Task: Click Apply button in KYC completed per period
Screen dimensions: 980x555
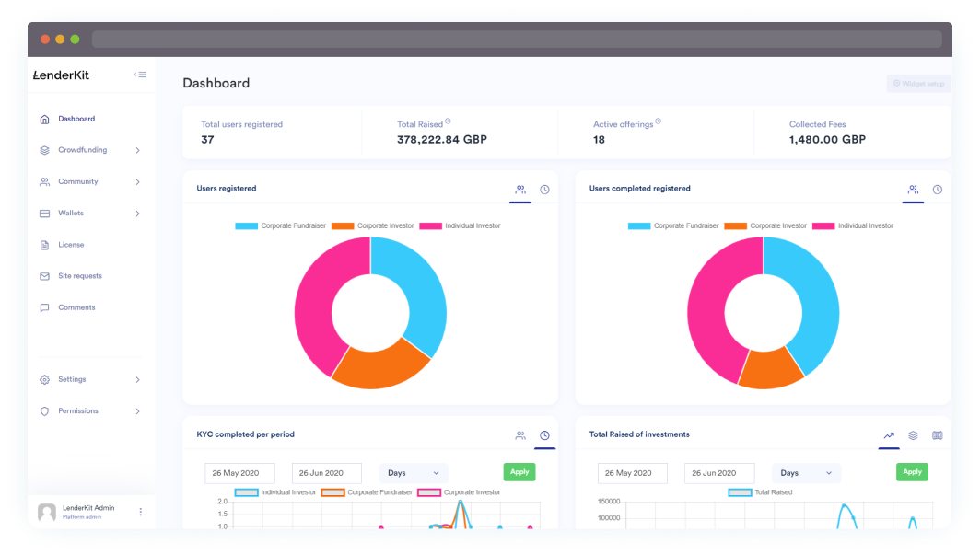Action: tap(519, 472)
